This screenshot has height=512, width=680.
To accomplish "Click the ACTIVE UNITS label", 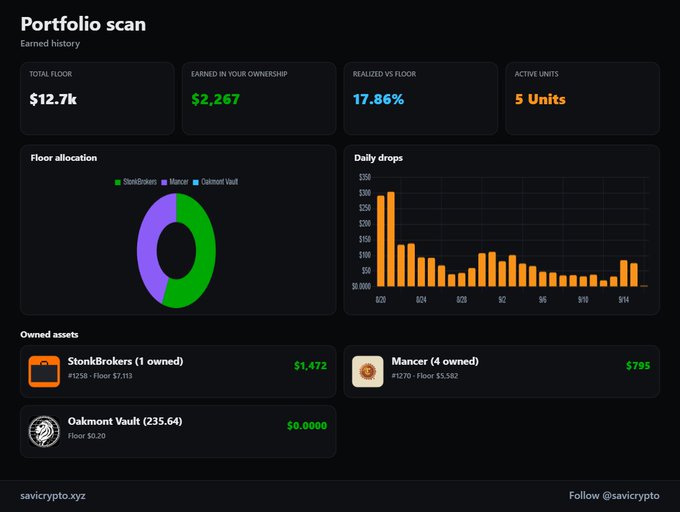I will (x=536, y=74).
